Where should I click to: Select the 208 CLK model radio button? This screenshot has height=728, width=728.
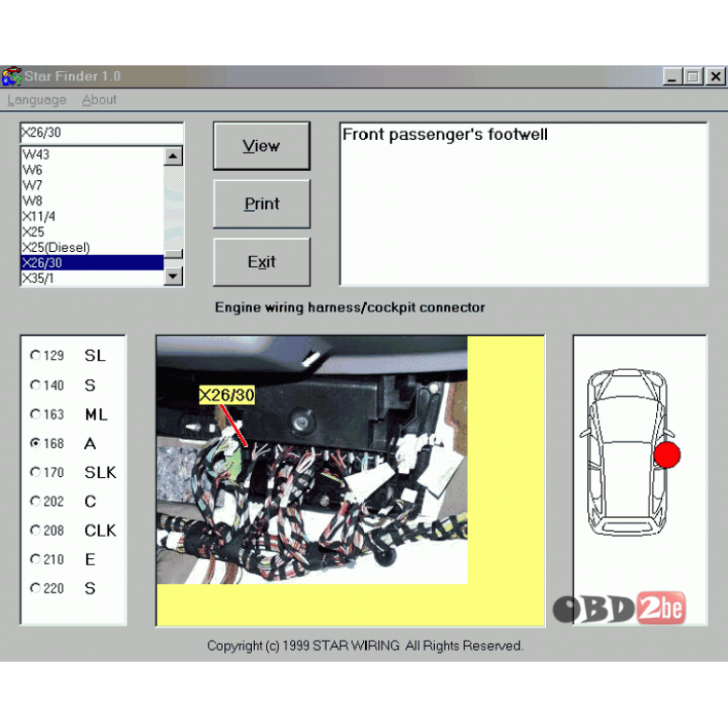(35, 530)
